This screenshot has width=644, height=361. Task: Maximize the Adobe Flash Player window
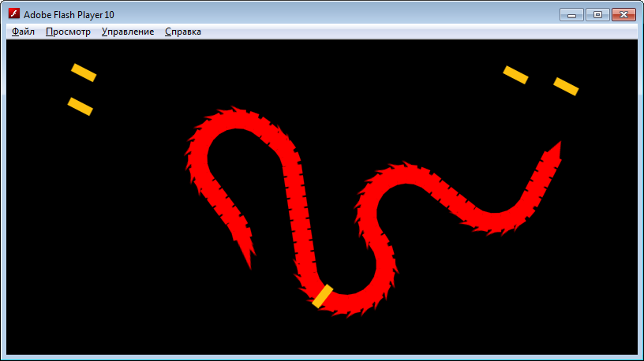pyautogui.click(x=597, y=15)
